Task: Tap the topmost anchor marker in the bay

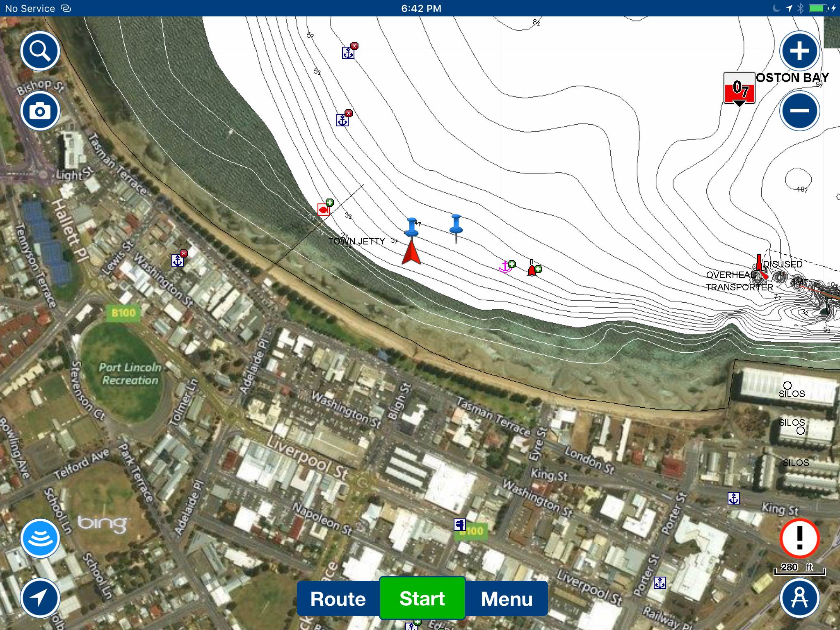Action: pos(348,52)
